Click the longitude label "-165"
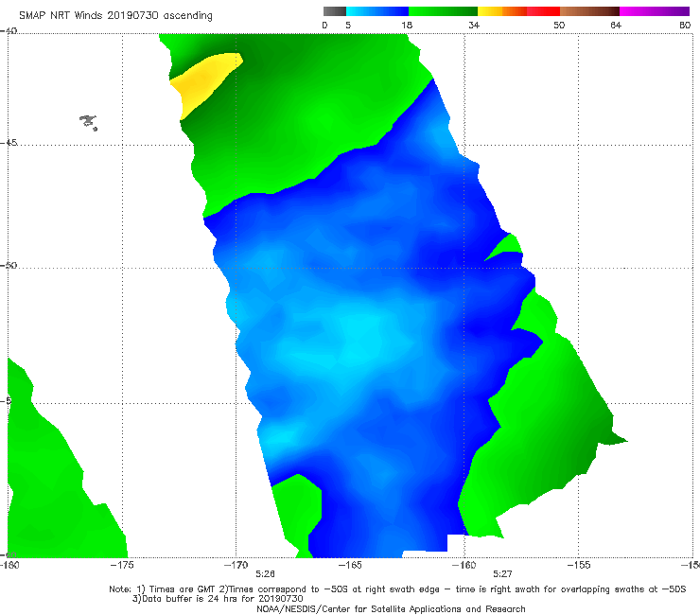 coord(350,565)
